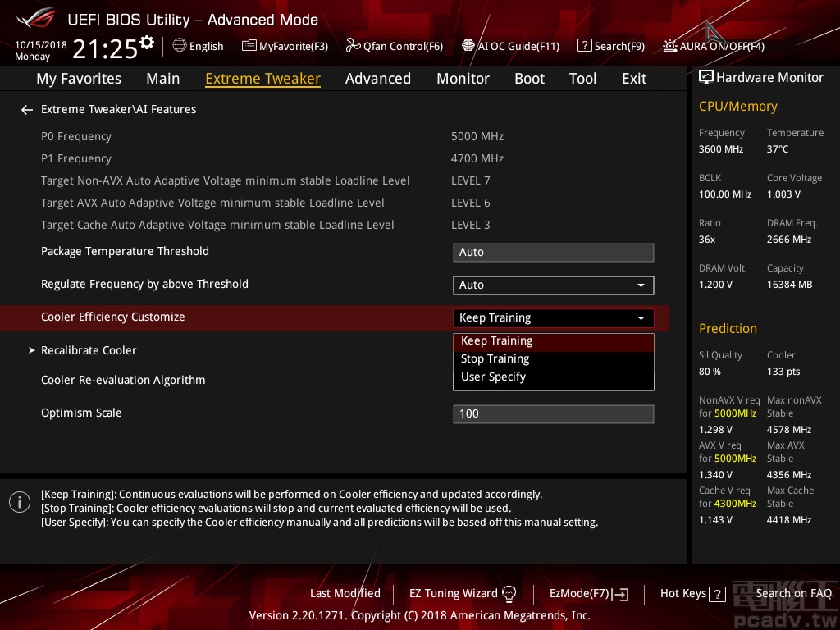The image size is (840, 630).
Task: Expand the Recalibrate Cooler submenu
Action: coord(89,350)
